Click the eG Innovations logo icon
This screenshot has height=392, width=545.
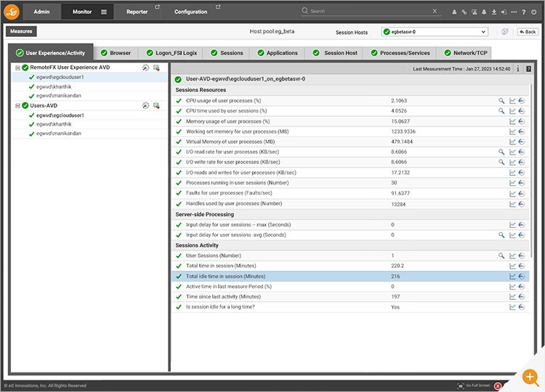pyautogui.click(x=12, y=12)
